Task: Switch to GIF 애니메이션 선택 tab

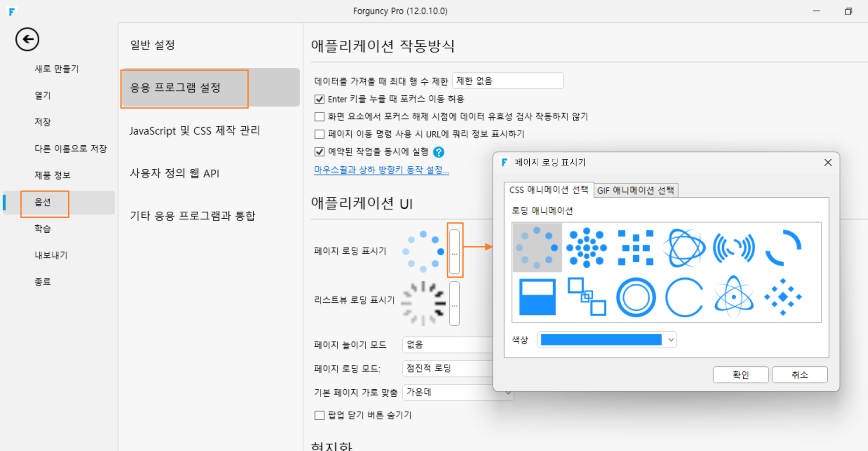Action: point(636,190)
